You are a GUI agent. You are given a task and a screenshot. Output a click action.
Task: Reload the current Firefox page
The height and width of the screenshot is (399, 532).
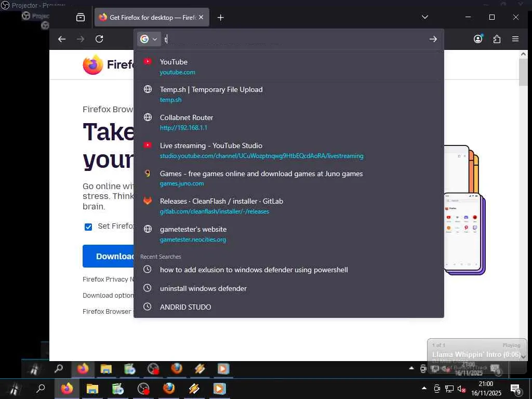tap(99, 39)
